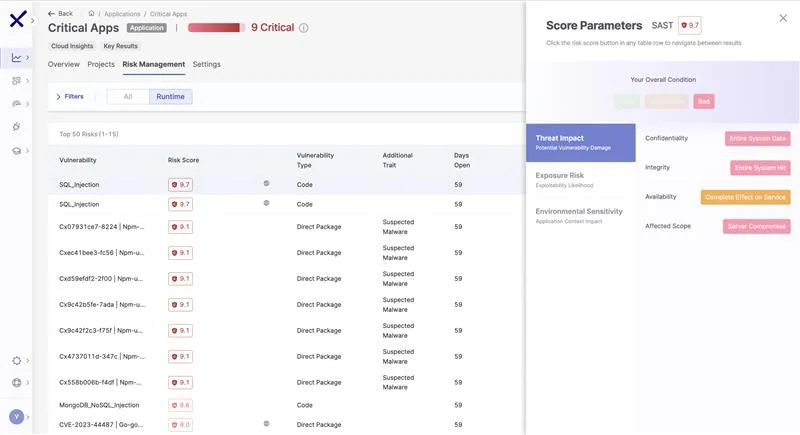The width and height of the screenshot is (800, 435).
Task: Go back using the Back arrow
Action: (60, 14)
